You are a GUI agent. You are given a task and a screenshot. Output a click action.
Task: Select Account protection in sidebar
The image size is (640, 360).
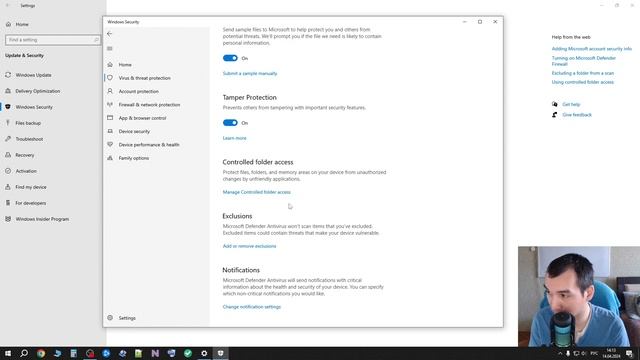(138, 91)
